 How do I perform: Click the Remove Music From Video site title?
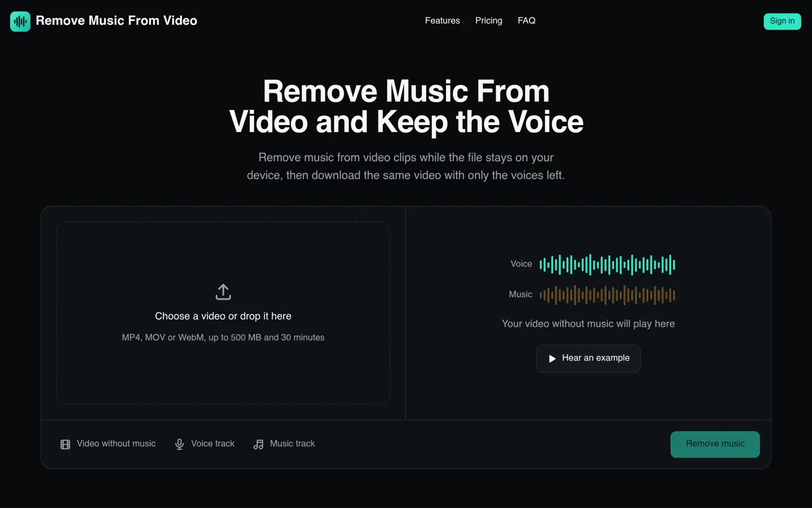(x=116, y=21)
